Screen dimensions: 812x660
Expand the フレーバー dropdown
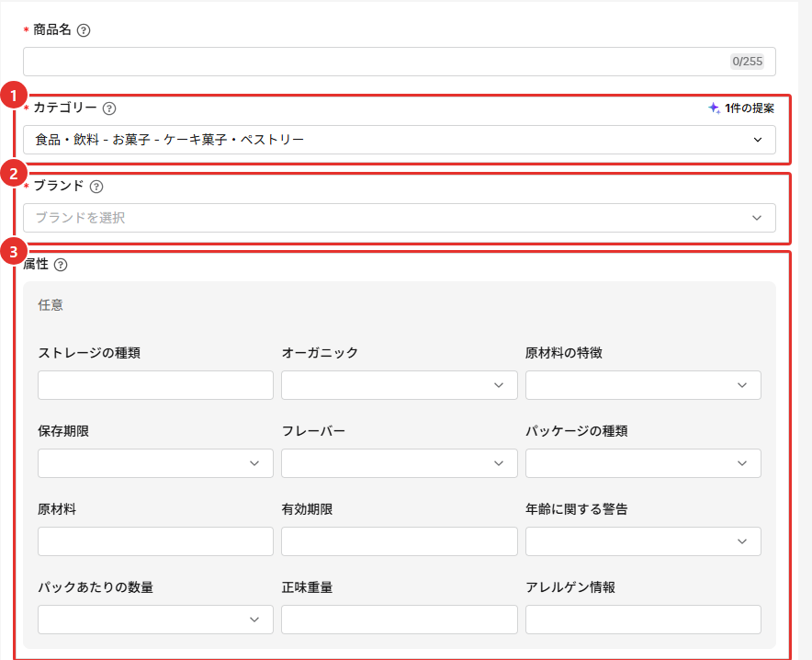[x=400, y=463]
